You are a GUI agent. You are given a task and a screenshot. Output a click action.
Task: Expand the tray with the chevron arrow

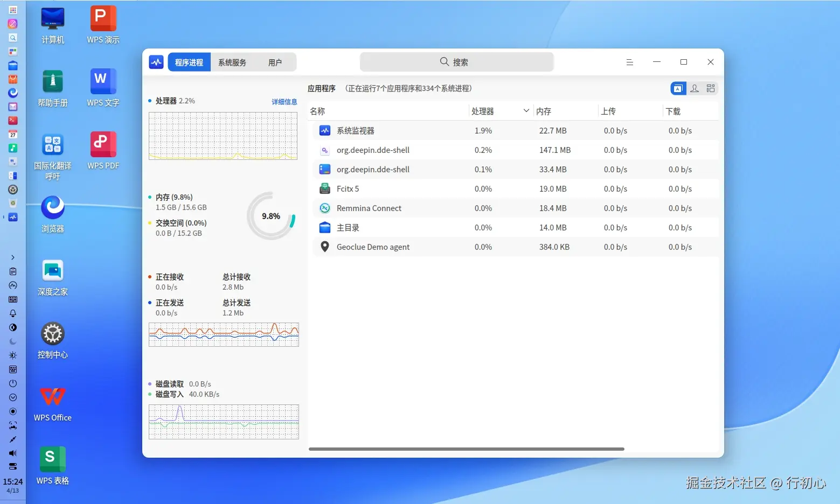(x=13, y=257)
